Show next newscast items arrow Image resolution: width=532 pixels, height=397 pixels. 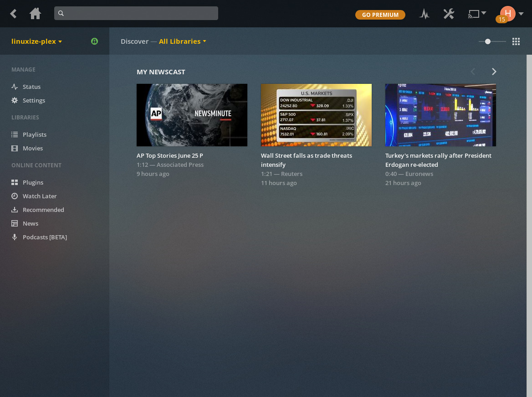click(x=494, y=71)
